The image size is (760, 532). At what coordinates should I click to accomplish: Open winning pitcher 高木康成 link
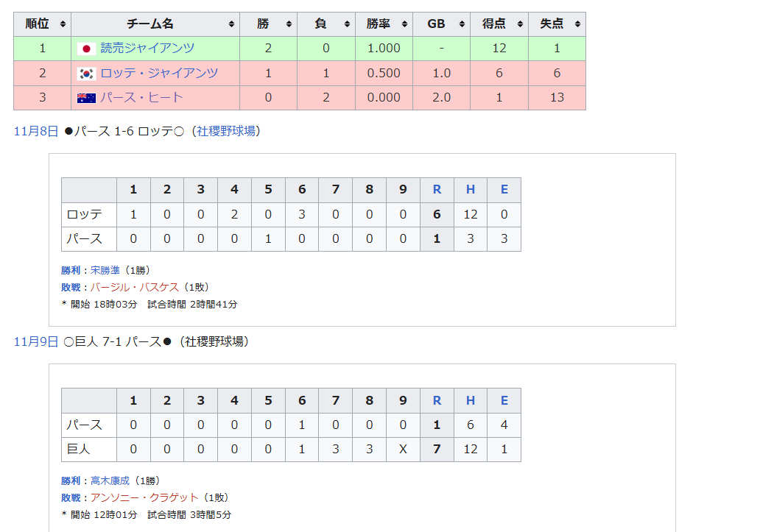110,480
